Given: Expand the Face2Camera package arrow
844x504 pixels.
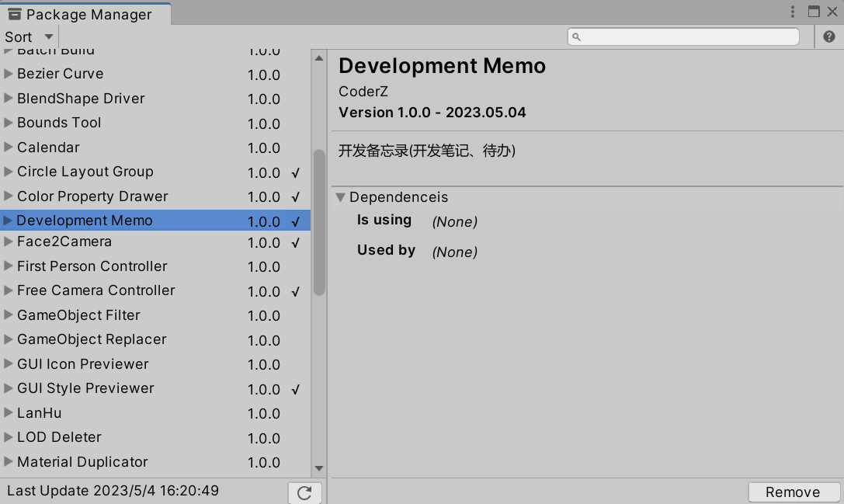Looking at the screenshot, I should (x=8, y=242).
